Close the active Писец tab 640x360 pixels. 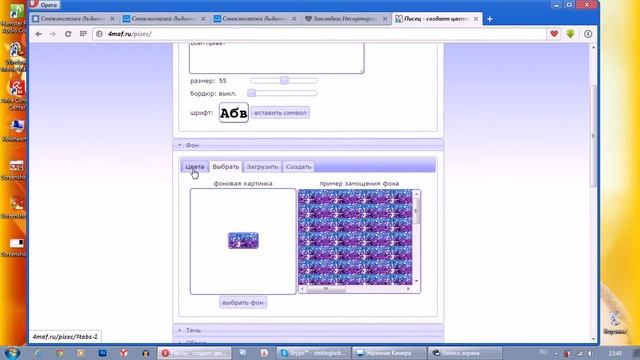coord(476,19)
